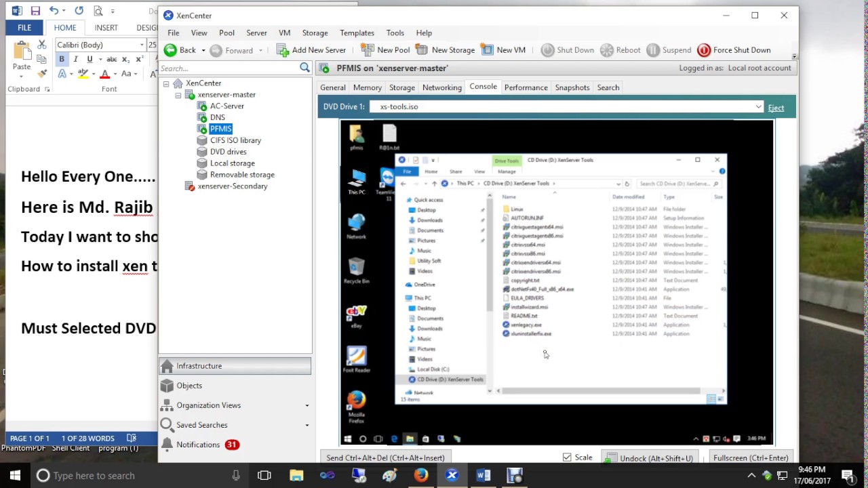
Task: Click the New Storage toolbar button
Action: pos(445,50)
